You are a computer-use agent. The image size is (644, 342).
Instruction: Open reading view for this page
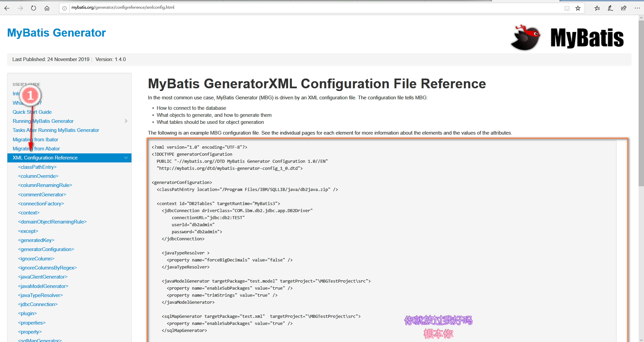coord(567,8)
